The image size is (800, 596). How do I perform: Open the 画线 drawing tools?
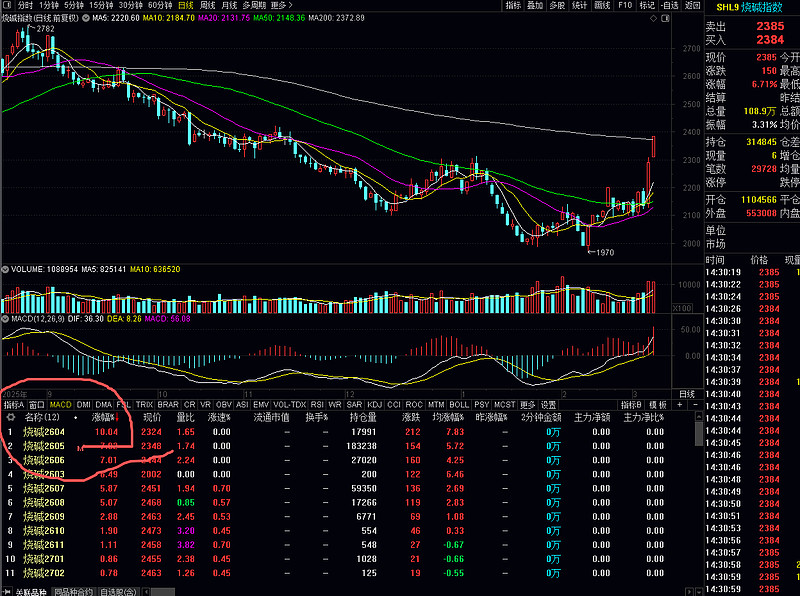[x=602, y=5]
